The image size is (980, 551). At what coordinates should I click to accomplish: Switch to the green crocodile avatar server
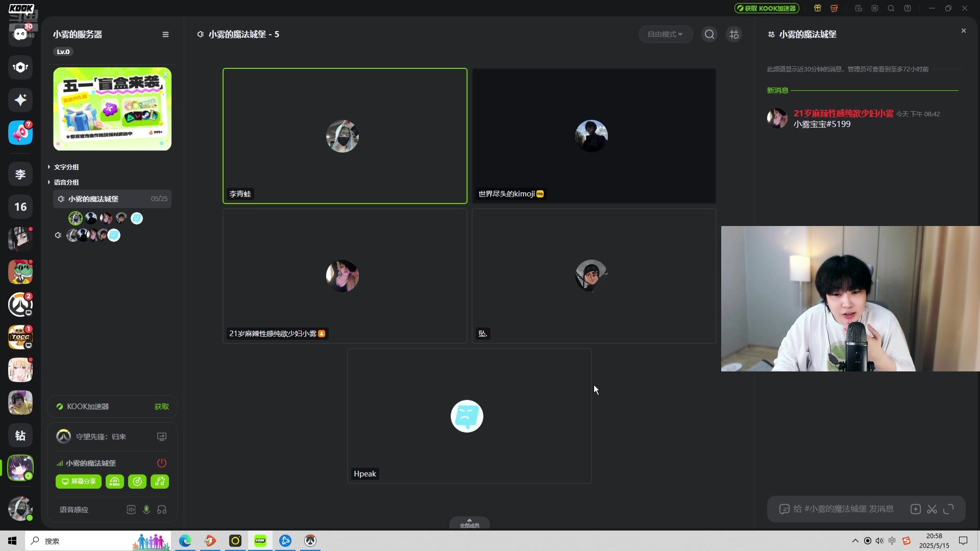(20, 272)
